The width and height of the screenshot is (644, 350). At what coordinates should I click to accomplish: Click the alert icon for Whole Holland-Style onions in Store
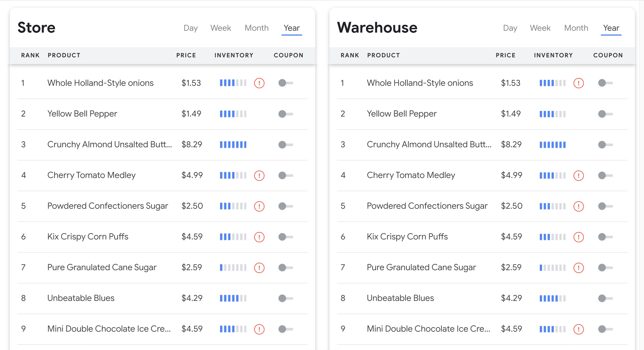(259, 83)
